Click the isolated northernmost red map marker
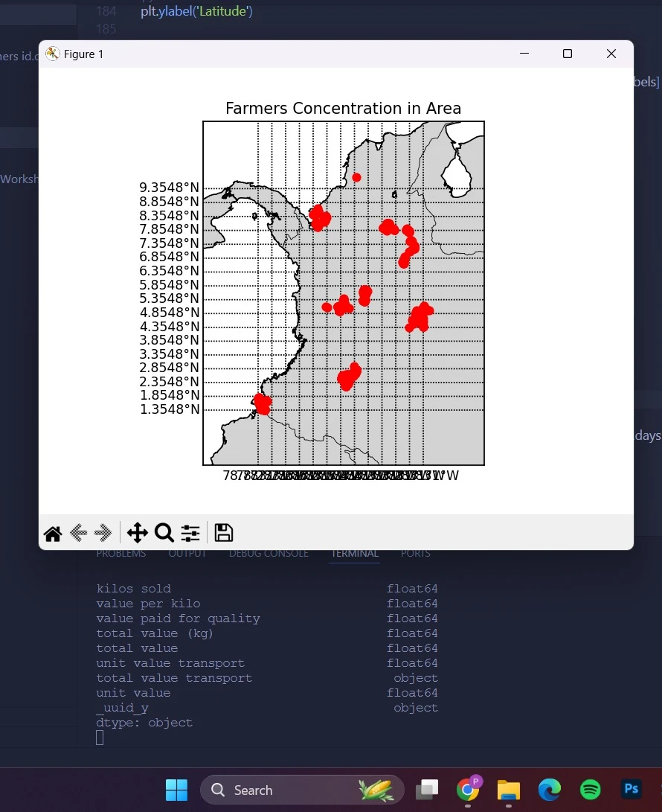The width and height of the screenshot is (662, 812). pyautogui.click(x=356, y=177)
